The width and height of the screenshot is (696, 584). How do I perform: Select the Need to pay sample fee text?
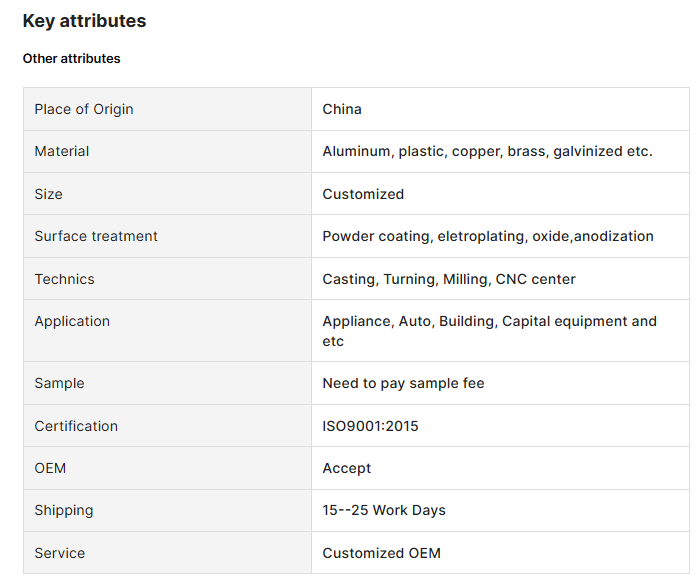403,383
